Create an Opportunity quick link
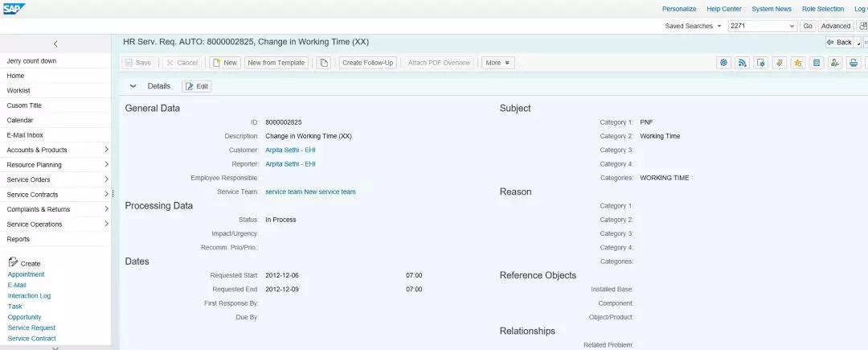The width and height of the screenshot is (868, 350). click(24, 317)
